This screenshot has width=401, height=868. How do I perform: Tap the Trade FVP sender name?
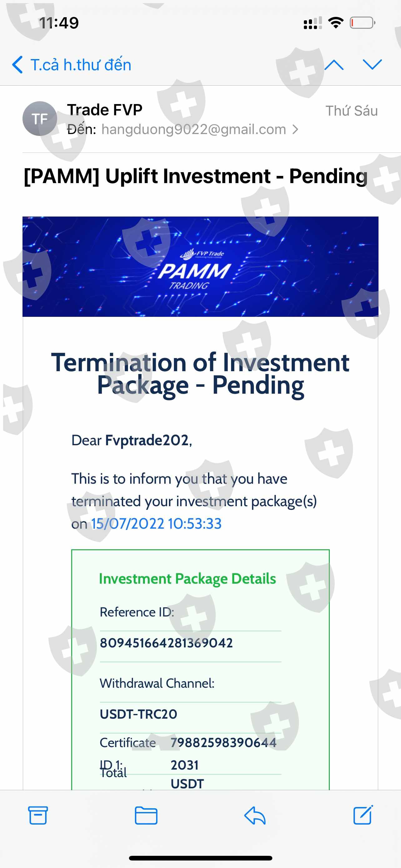tap(105, 110)
